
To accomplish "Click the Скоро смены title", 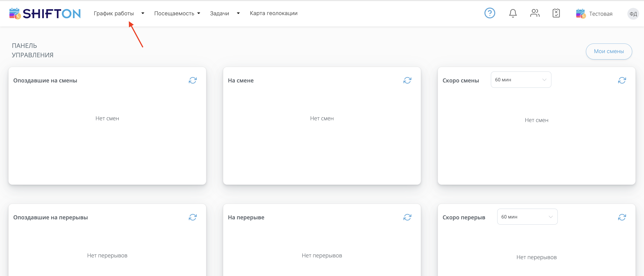I will point(460,80).
